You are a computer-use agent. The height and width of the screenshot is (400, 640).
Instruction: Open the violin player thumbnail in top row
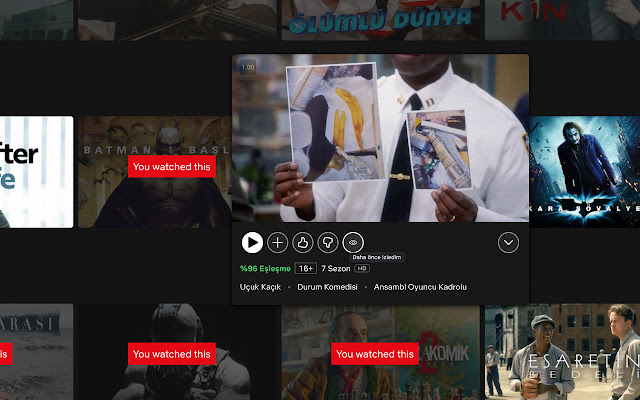pyautogui.click(x=177, y=20)
